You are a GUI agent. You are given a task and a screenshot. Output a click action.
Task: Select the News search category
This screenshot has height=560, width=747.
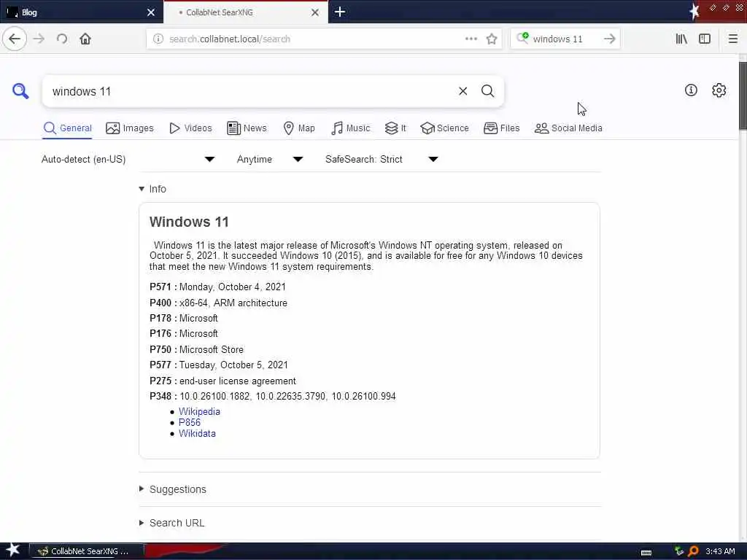tap(247, 128)
